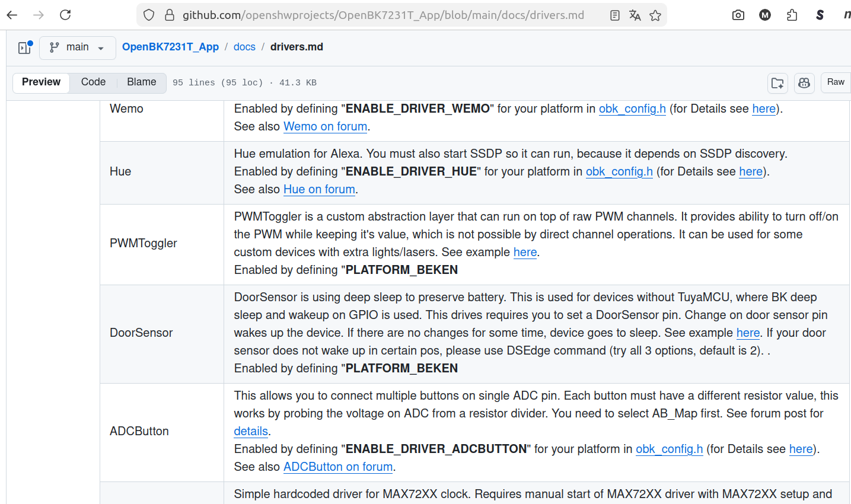
Task: Click the 'ADCButton on forum' link
Action: click(338, 467)
